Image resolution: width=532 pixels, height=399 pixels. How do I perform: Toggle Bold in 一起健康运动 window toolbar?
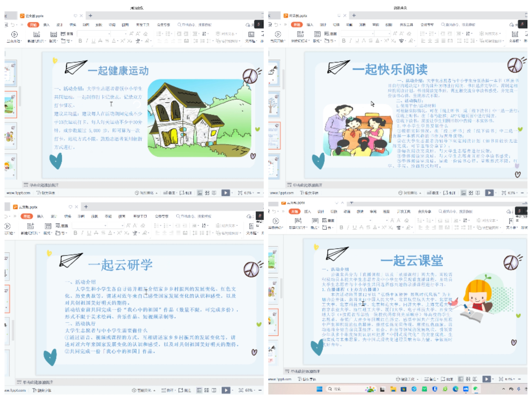[x=80, y=41]
